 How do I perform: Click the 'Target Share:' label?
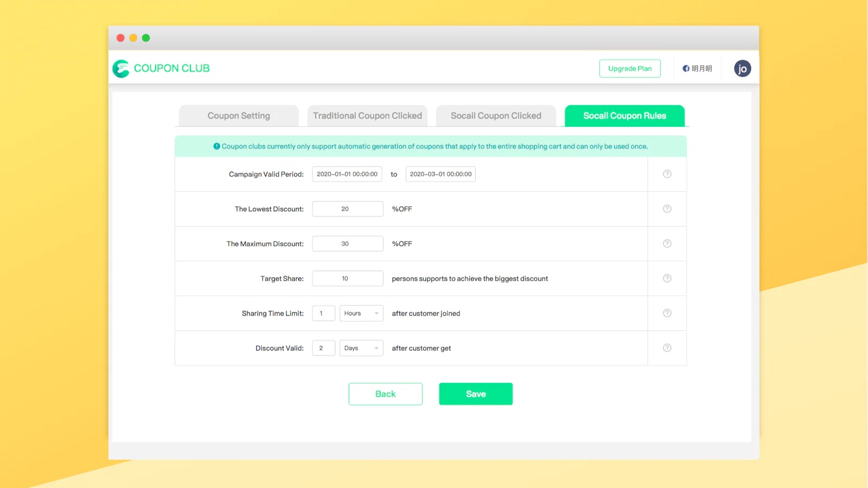282,279
